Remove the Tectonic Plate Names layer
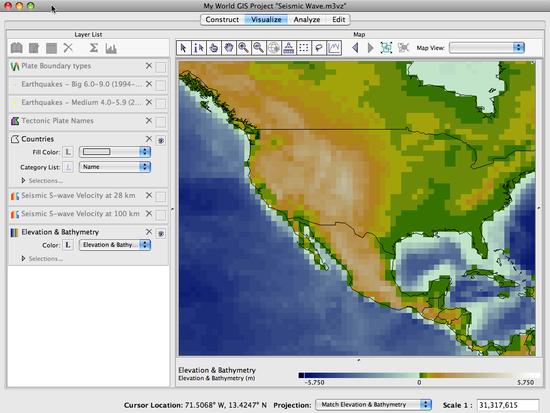 [149, 120]
